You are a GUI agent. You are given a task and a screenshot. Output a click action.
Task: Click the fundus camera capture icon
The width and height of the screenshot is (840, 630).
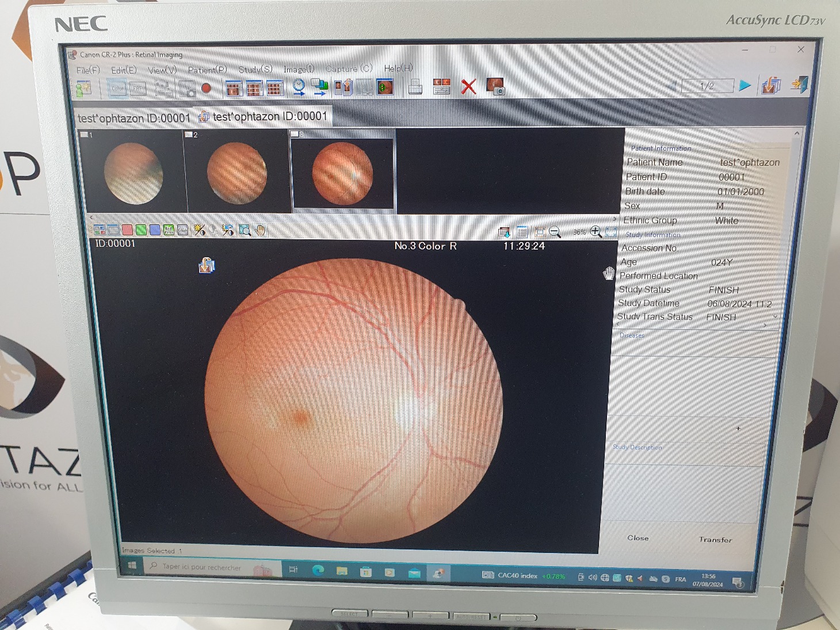495,86
